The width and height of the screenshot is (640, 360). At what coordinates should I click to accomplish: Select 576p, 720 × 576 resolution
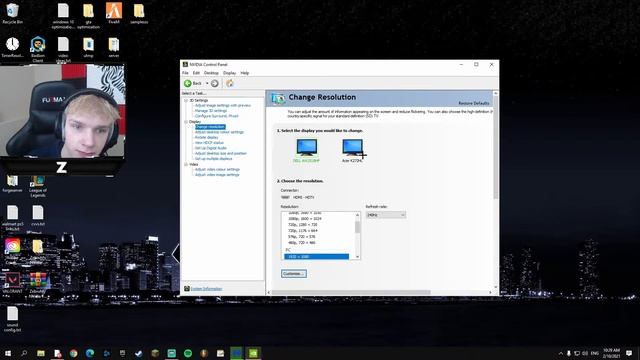coord(302,237)
